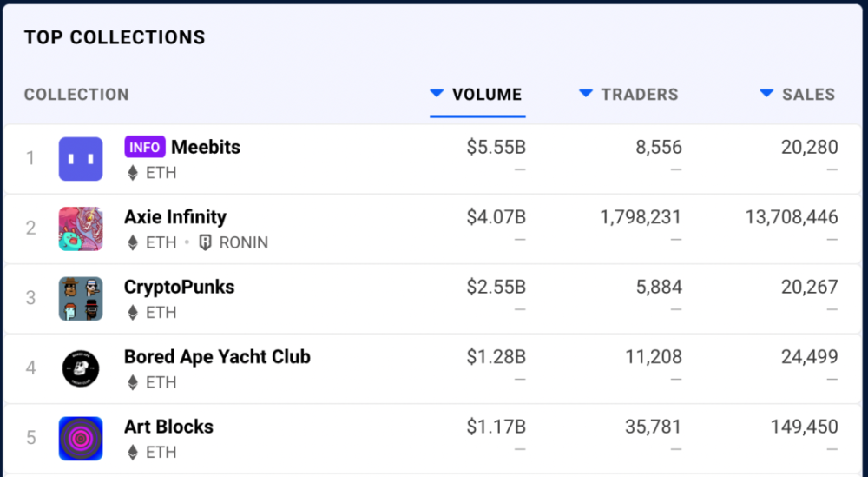Click the Art Blocks collection icon
Viewport: 868px width, 477px height.
click(x=81, y=439)
